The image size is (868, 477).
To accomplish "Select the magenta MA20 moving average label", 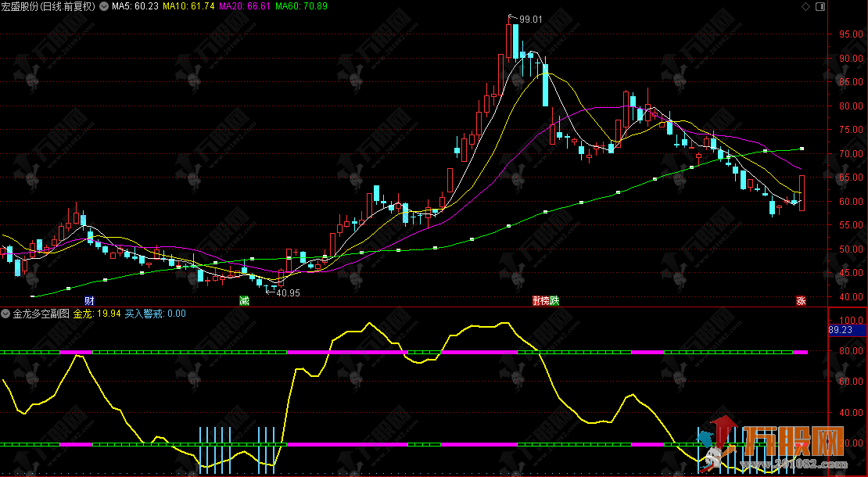I will point(244,6).
